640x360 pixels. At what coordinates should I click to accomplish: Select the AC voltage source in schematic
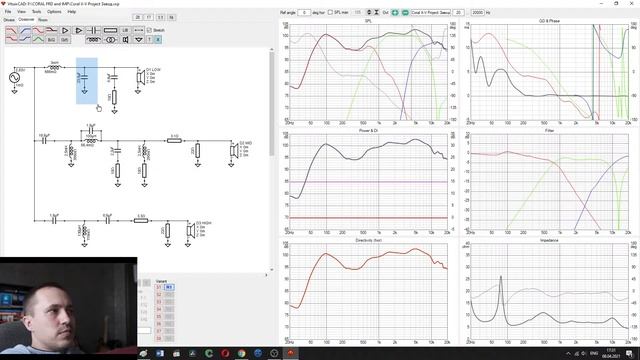tap(14, 78)
